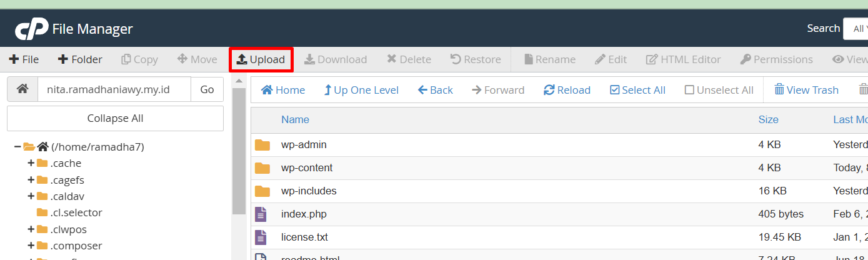
Task: Select the wp-includes row name
Action: coord(309,191)
